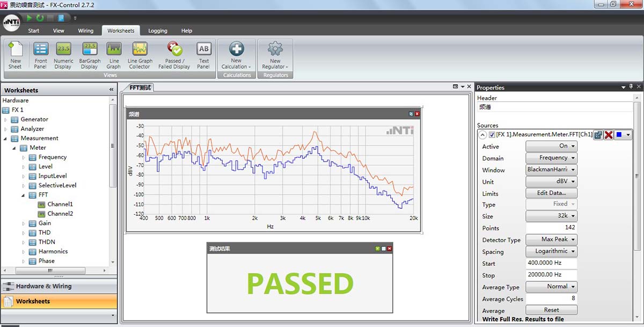Collapse the FFT[Ch1] source details
Screen dimensions: 644x327
pos(482,135)
